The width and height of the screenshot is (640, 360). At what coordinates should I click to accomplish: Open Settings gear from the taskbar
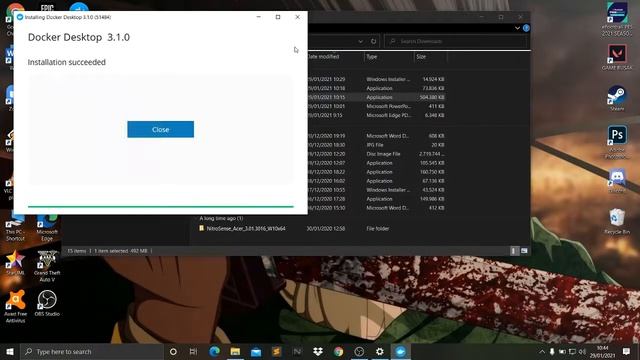[x=380, y=351]
